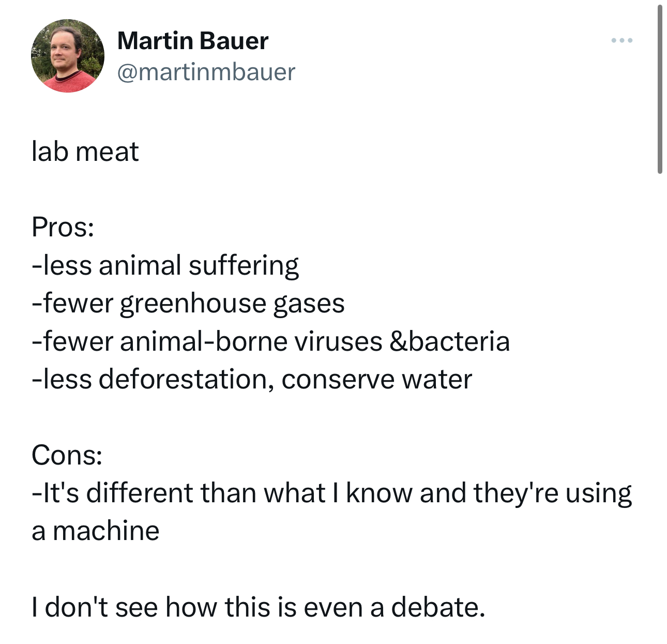Click the 'Pros:' heading text
The image size is (667, 644).
pos(63,227)
